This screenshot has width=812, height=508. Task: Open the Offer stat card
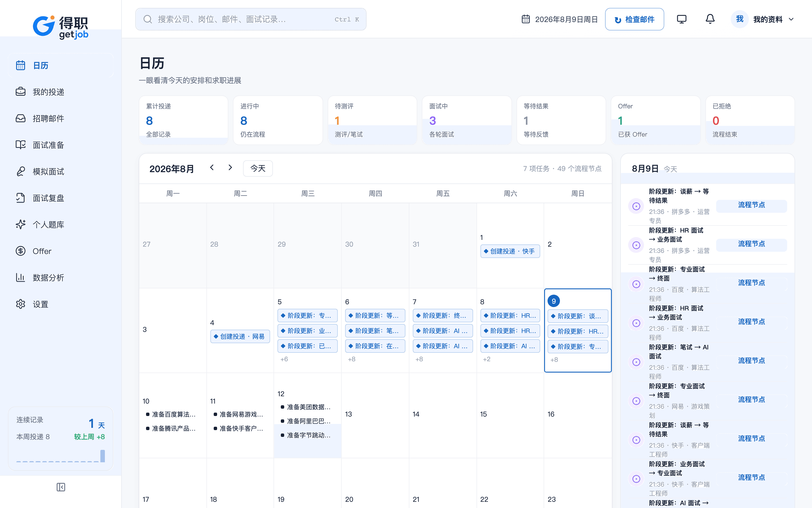click(656, 120)
